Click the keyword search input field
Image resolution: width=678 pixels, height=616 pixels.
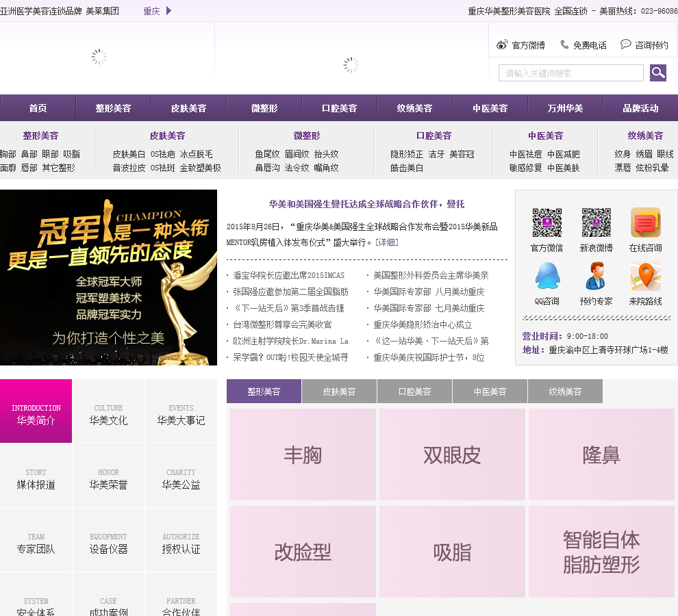point(570,73)
